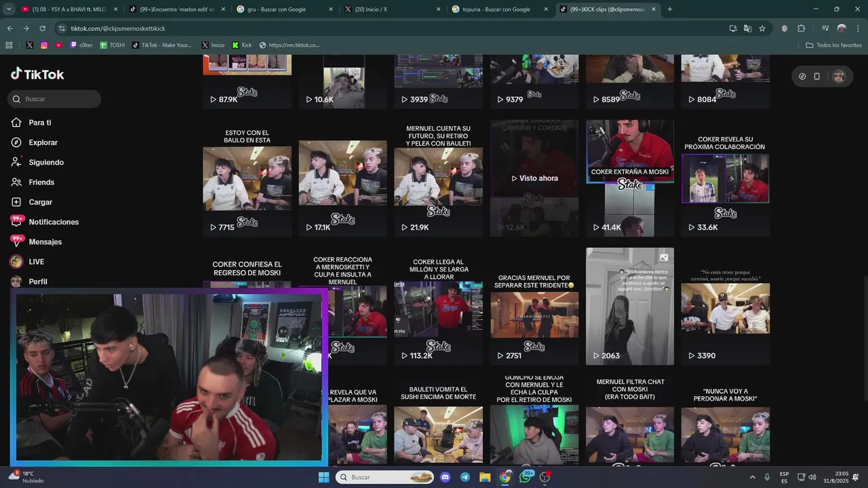
Task: Open Chrome media controls icon
Action: [x=825, y=28]
